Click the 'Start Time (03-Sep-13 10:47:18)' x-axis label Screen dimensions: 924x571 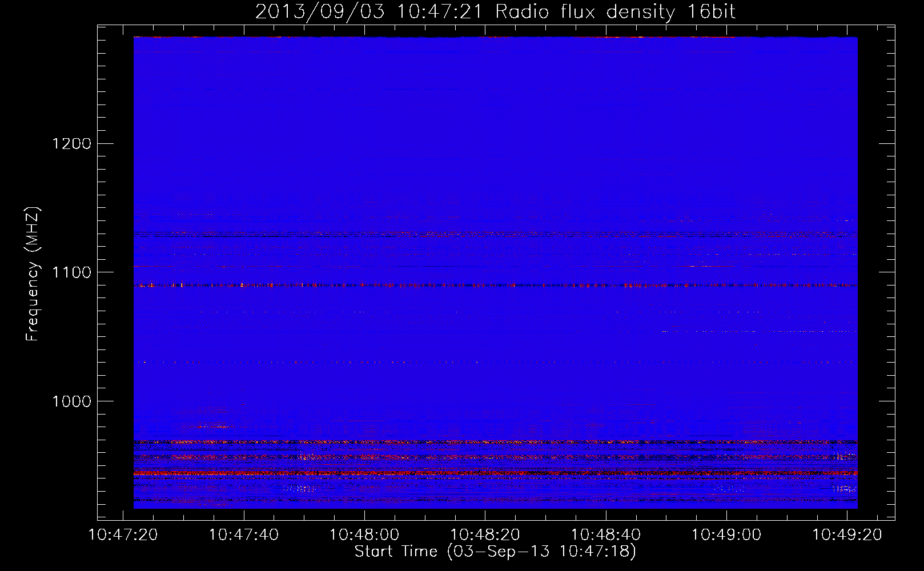coord(495,552)
